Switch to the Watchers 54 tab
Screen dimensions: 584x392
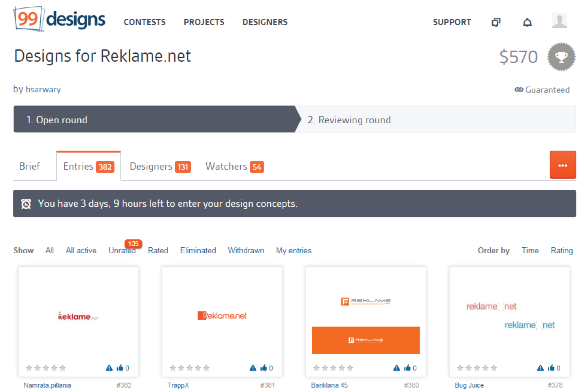coord(235,166)
